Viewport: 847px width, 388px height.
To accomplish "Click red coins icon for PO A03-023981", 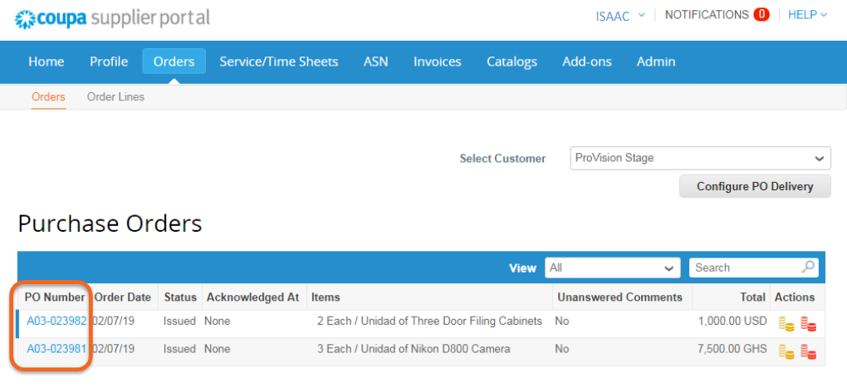I will coord(808,352).
